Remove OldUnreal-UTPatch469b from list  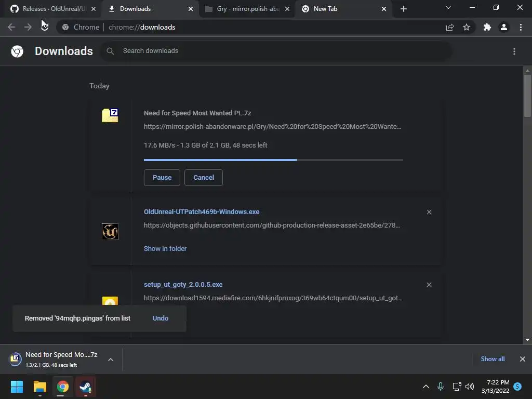[x=429, y=212]
